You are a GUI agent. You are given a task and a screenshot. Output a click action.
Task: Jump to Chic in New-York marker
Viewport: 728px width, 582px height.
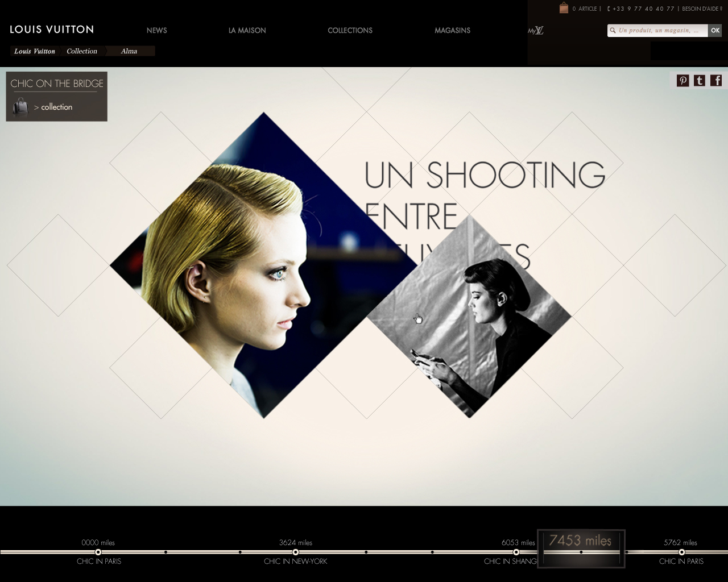(x=296, y=552)
